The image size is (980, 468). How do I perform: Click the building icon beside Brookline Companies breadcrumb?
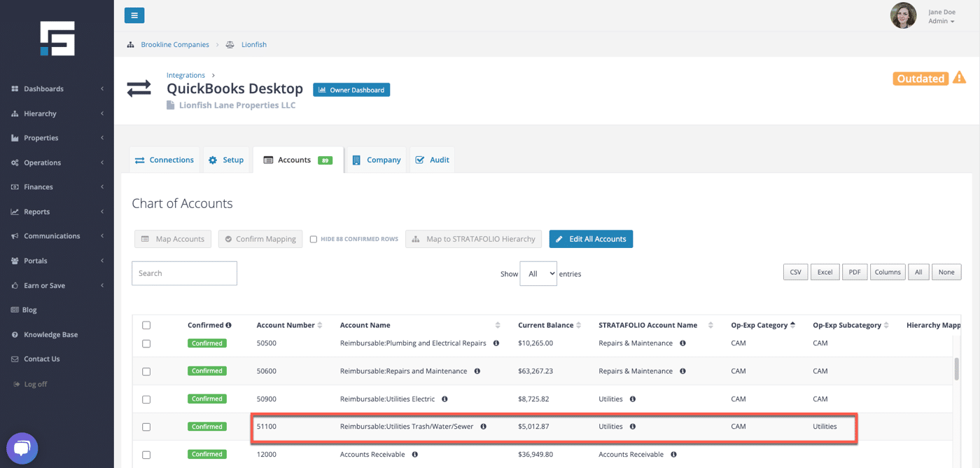(130, 44)
